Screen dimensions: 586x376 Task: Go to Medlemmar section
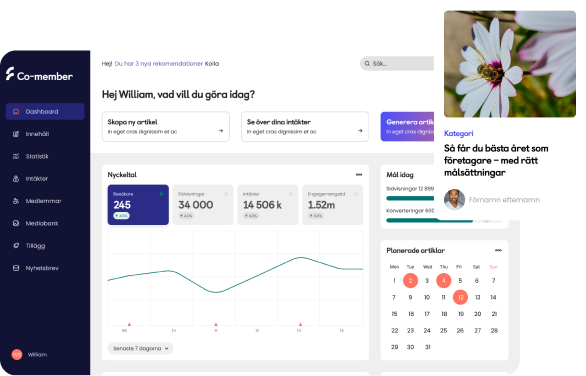45,201
